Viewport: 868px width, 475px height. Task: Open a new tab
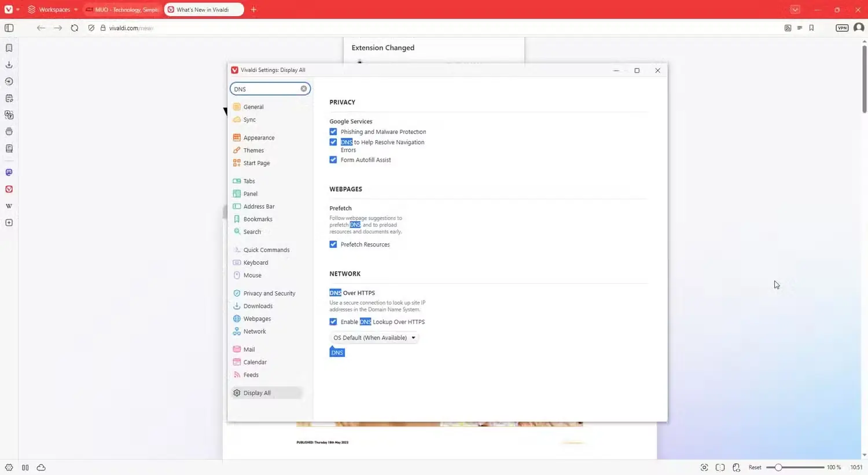click(x=253, y=9)
